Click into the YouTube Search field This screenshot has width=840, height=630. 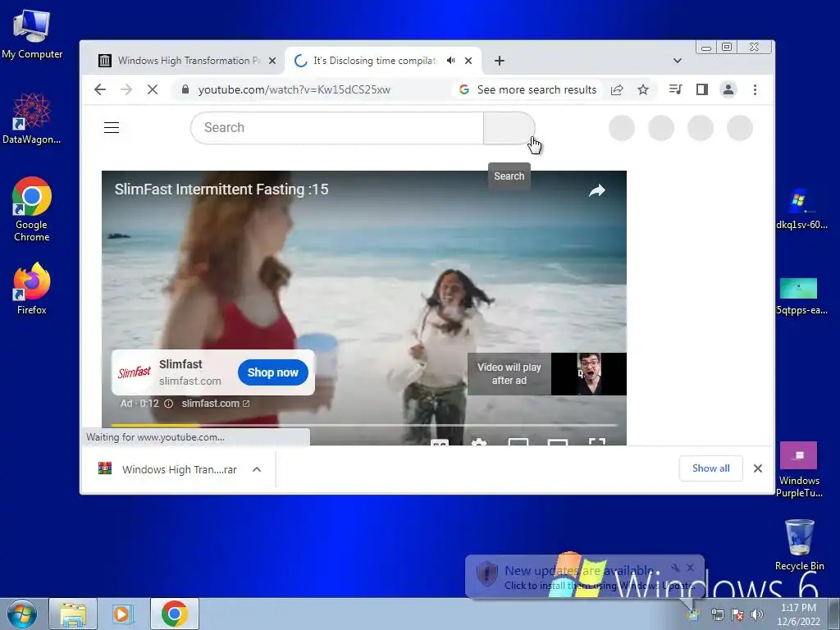coord(337,128)
